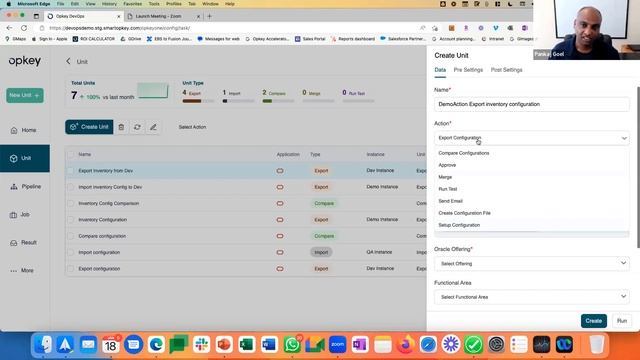Open the History menu in menu bar
The image size is (640, 360).
[109, 4]
